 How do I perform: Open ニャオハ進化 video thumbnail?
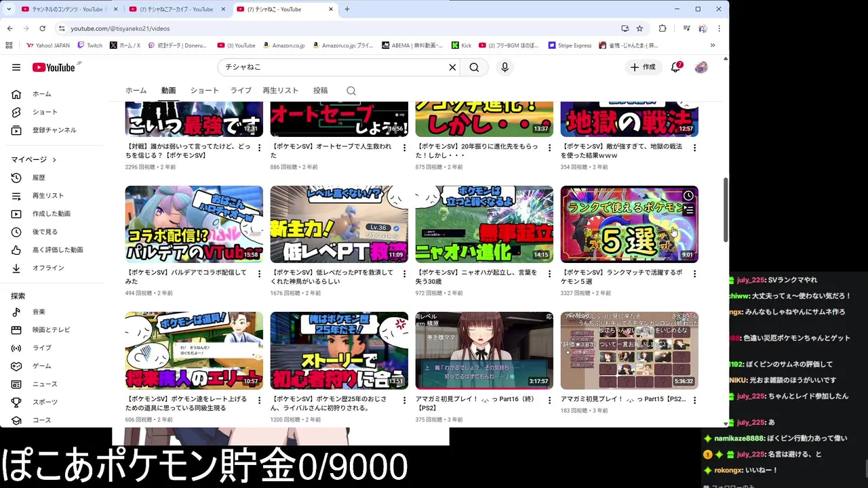click(x=484, y=224)
